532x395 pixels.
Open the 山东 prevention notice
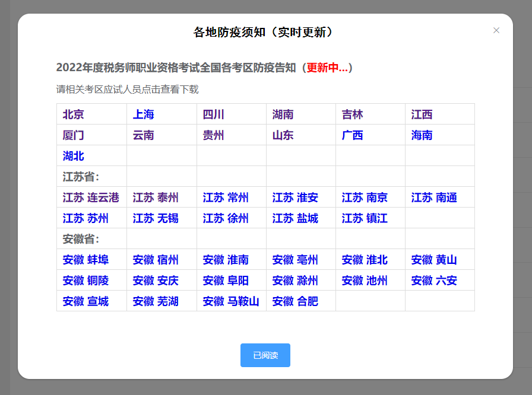pos(283,135)
